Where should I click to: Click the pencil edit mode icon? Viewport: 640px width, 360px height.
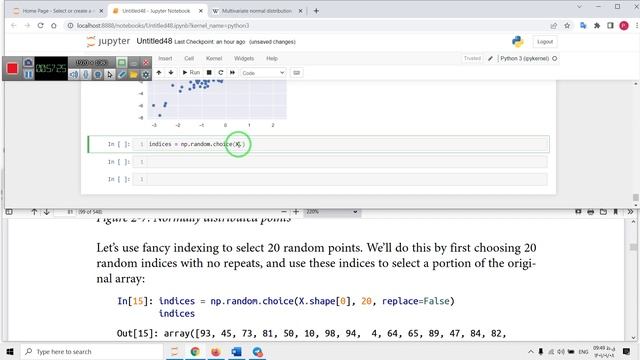tap(491, 58)
